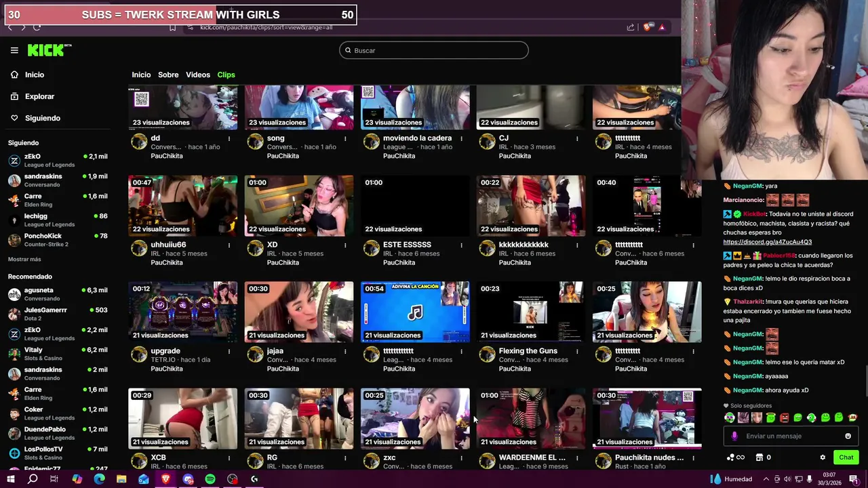Open the lechigg channel in sidebar
The image size is (868, 488).
[x=58, y=220]
